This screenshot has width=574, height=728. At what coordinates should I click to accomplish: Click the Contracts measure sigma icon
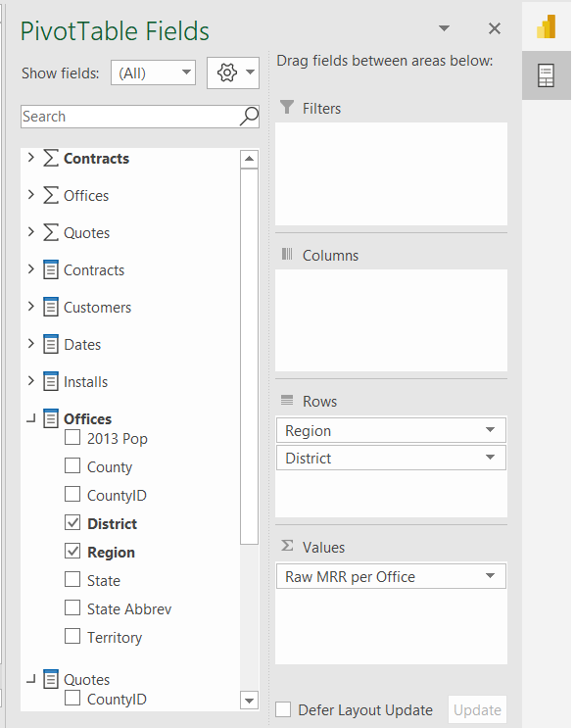(x=51, y=159)
